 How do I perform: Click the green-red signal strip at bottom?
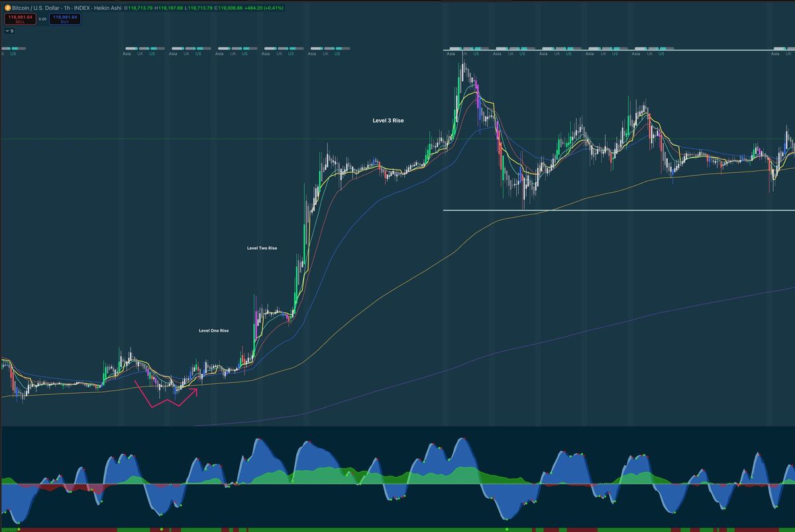[x=397, y=529]
